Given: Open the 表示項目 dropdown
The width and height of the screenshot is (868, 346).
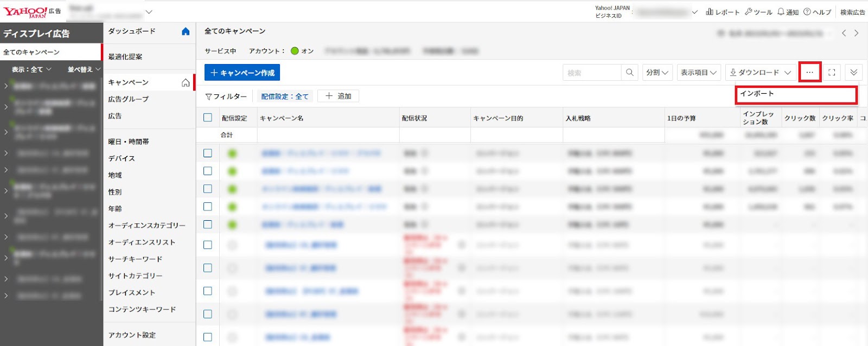Looking at the screenshot, I should pyautogui.click(x=699, y=73).
